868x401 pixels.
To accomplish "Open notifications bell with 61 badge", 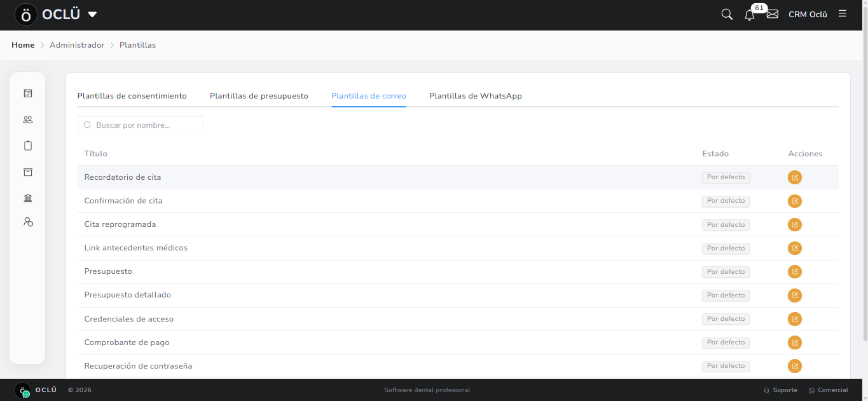I will (750, 15).
